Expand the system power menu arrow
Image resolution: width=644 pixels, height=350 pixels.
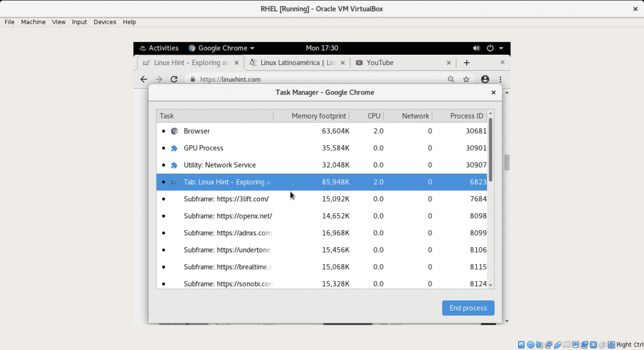point(501,48)
